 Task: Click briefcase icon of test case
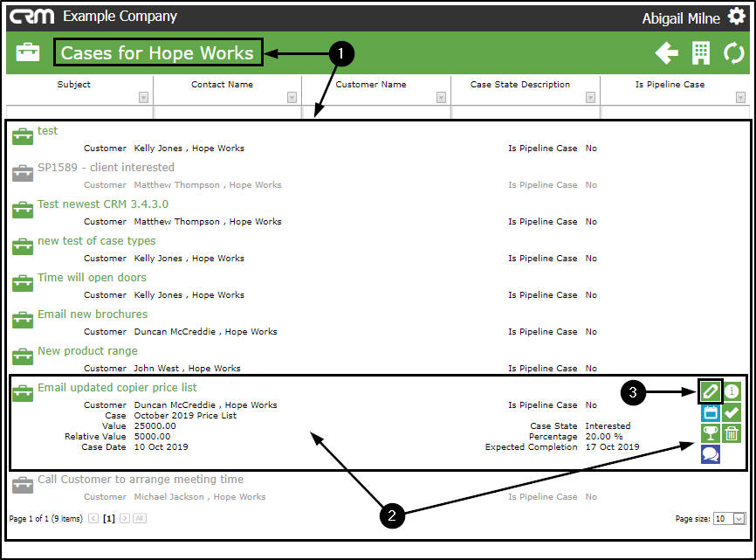[23, 136]
